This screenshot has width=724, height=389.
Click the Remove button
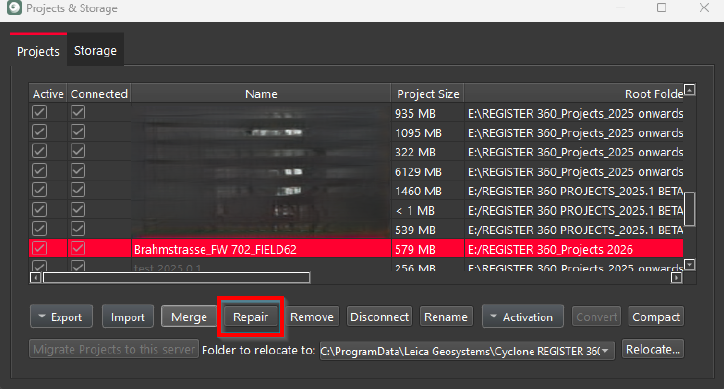(312, 317)
